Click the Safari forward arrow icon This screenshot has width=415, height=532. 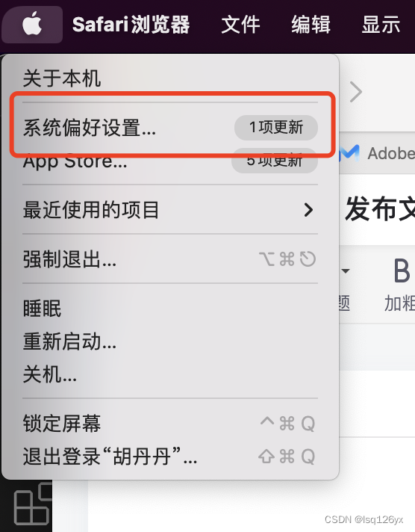(356, 92)
